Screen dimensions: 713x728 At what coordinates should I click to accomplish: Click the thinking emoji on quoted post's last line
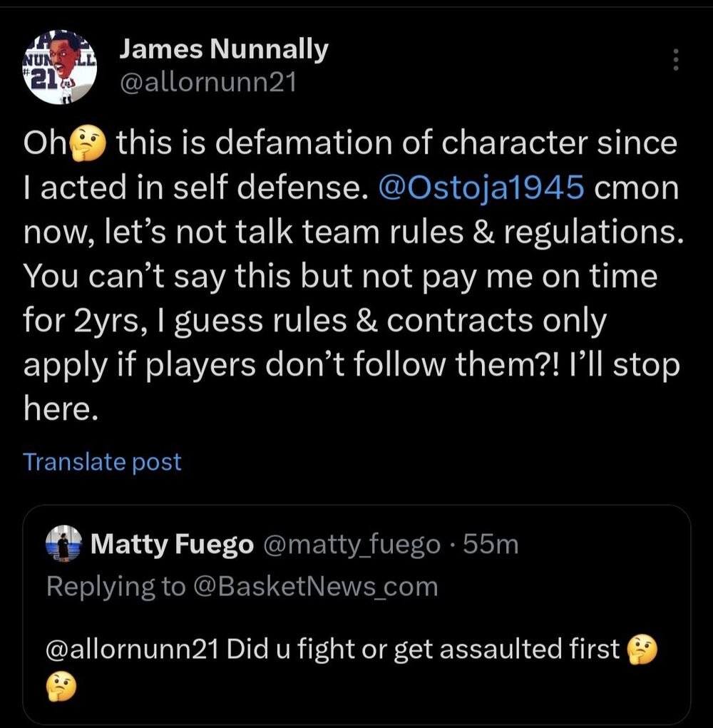(60, 689)
